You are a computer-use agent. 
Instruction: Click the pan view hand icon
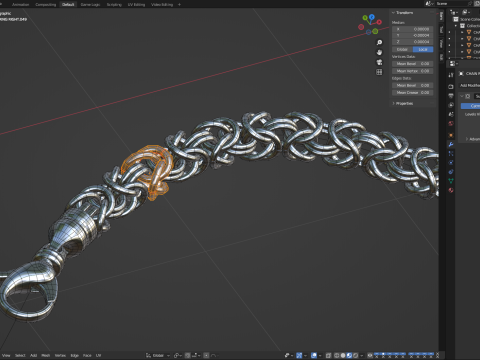pyautogui.click(x=379, y=52)
